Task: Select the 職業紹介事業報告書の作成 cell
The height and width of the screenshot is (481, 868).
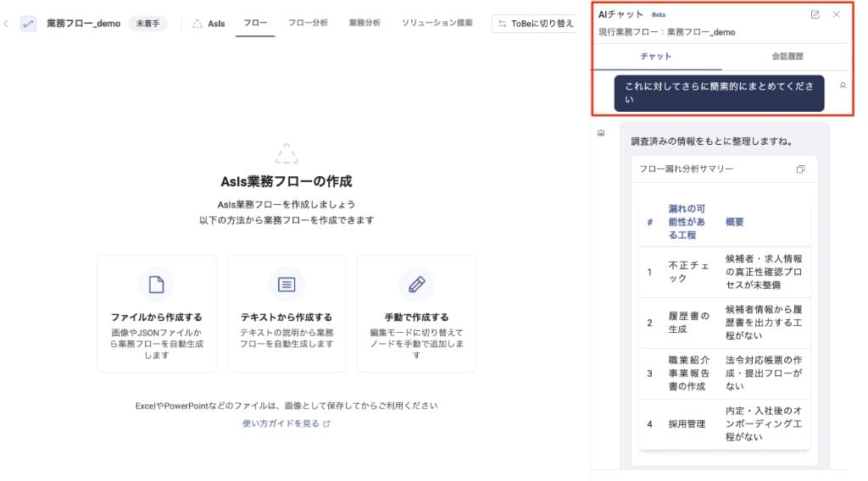Action: (x=688, y=373)
